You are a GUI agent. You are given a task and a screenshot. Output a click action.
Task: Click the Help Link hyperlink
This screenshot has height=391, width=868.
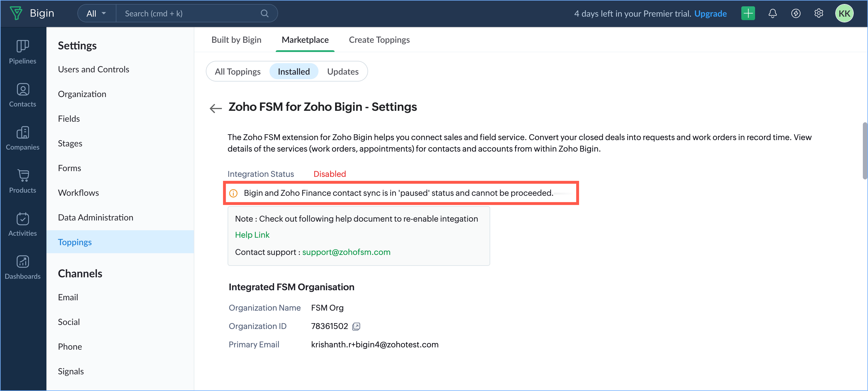click(252, 235)
